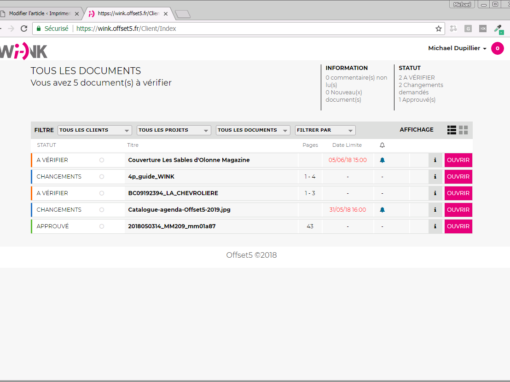Expand the Tous les documents dropdown

(253, 130)
